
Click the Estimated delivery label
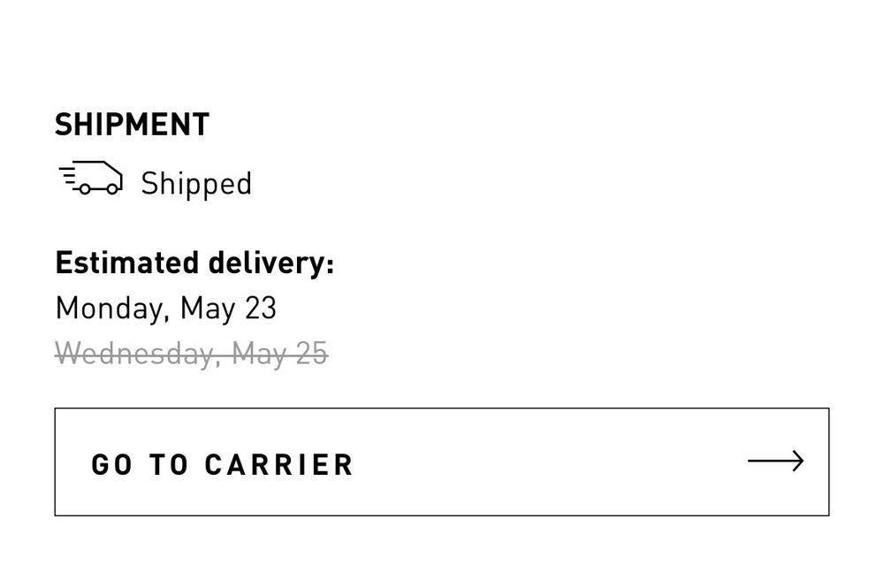[194, 263]
